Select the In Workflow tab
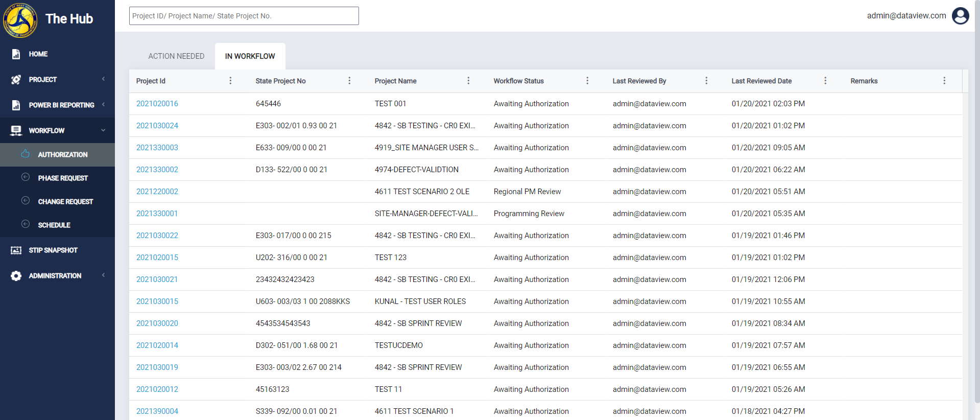 click(x=250, y=56)
